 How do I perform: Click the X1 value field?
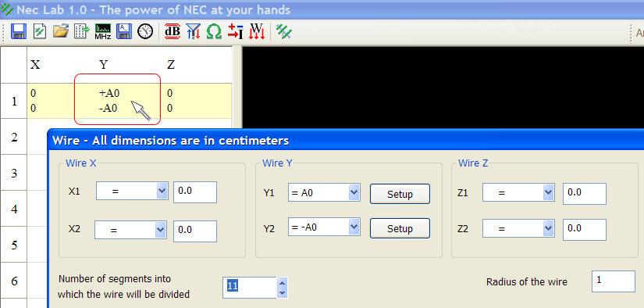(195, 192)
